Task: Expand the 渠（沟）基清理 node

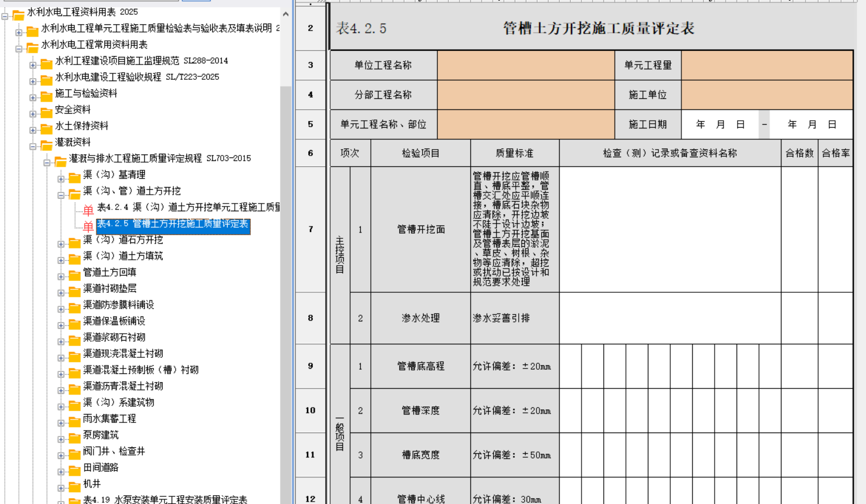Action: pyautogui.click(x=61, y=179)
